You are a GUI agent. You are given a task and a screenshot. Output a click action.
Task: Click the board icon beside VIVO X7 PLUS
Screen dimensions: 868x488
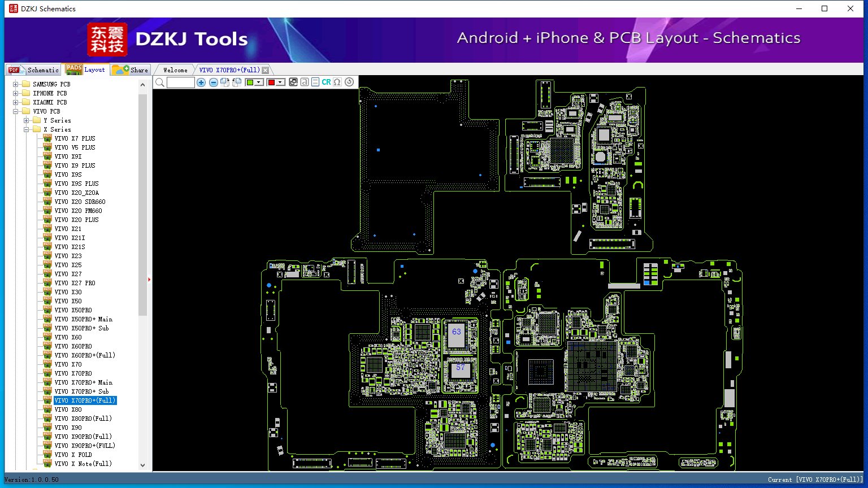(x=47, y=138)
